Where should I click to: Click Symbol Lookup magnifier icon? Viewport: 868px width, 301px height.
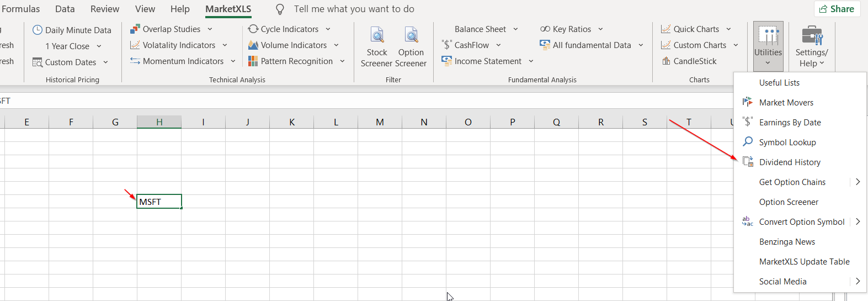click(748, 141)
